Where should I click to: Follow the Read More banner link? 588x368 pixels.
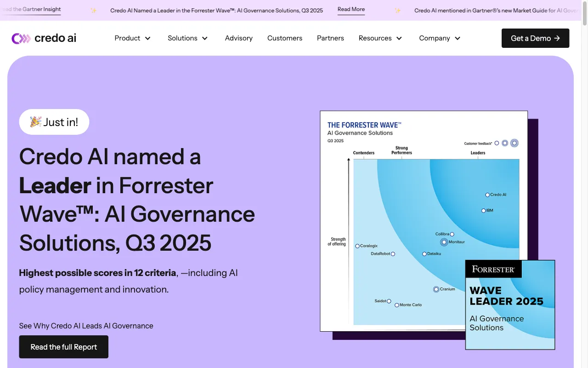pyautogui.click(x=351, y=10)
